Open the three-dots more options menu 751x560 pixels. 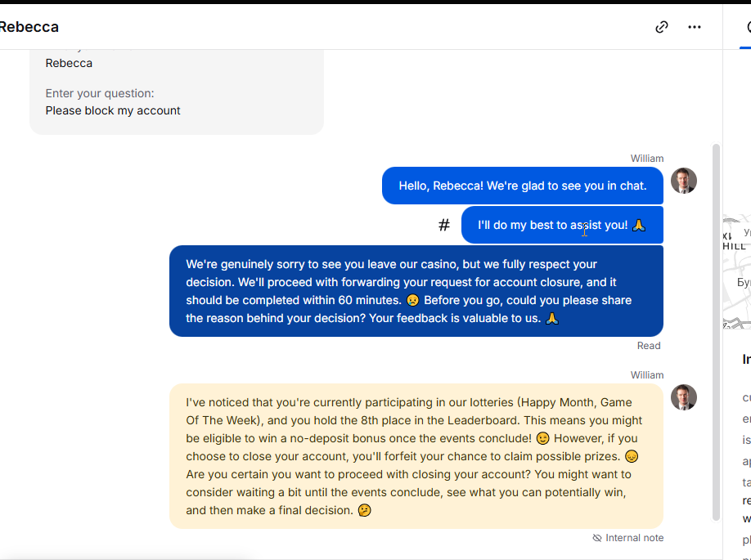pyautogui.click(x=694, y=27)
